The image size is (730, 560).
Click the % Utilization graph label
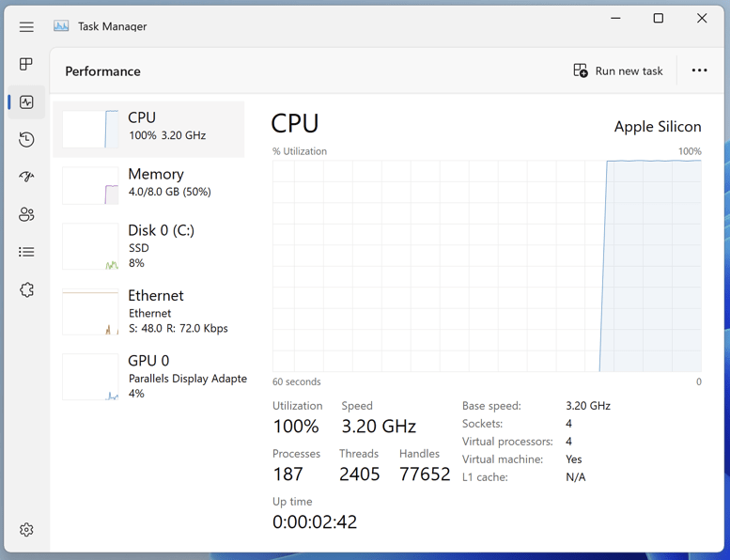pyautogui.click(x=300, y=151)
